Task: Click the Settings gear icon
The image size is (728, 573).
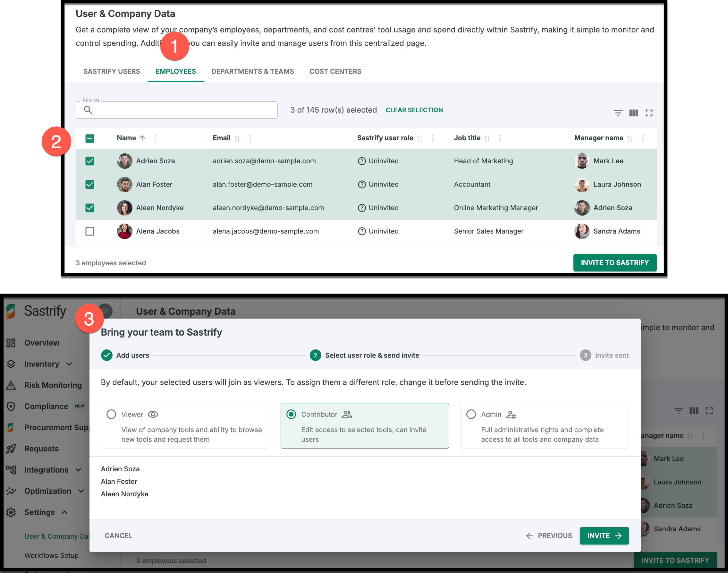Action: [x=11, y=512]
